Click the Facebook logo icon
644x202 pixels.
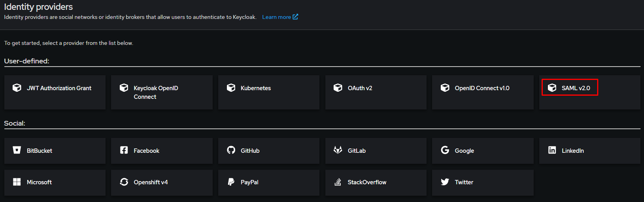[x=124, y=150]
